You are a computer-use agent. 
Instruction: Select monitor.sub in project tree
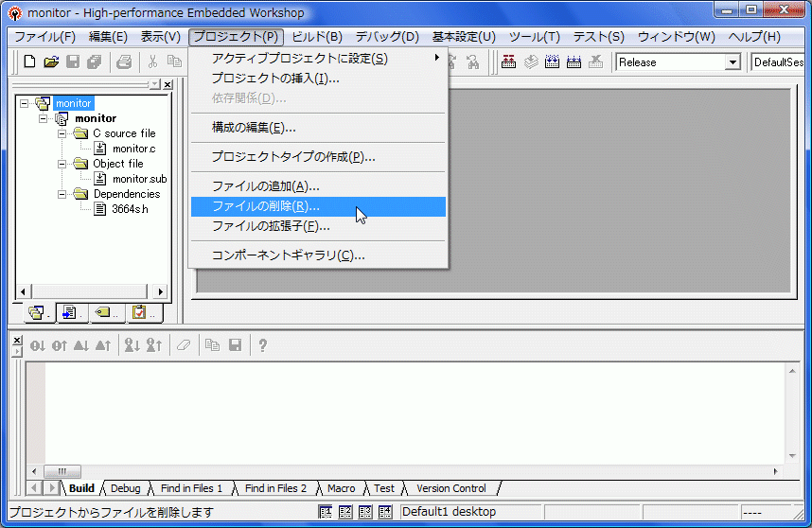tap(140, 179)
